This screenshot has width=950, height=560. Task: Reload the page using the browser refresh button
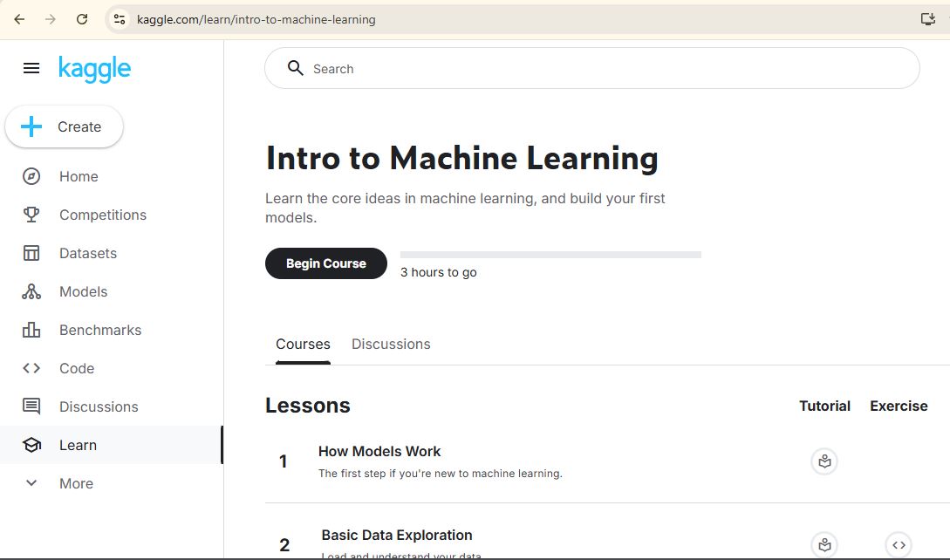(x=82, y=19)
